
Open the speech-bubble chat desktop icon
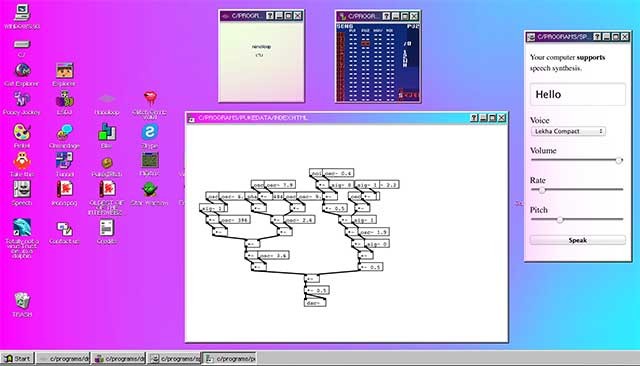(64, 132)
